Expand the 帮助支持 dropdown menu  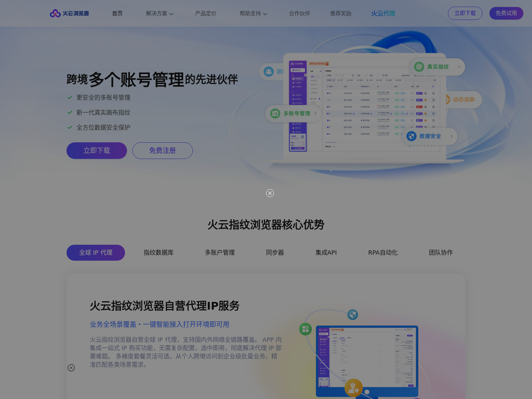pyautogui.click(x=253, y=14)
